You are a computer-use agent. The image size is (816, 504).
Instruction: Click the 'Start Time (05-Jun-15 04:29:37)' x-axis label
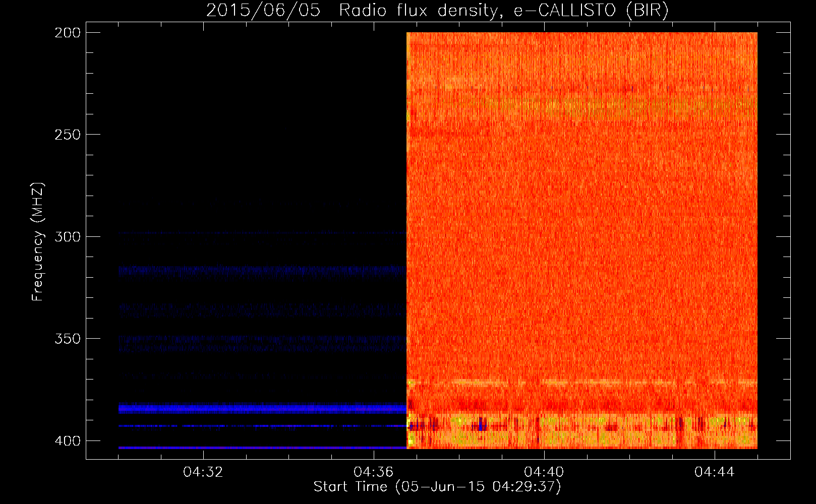(x=437, y=487)
